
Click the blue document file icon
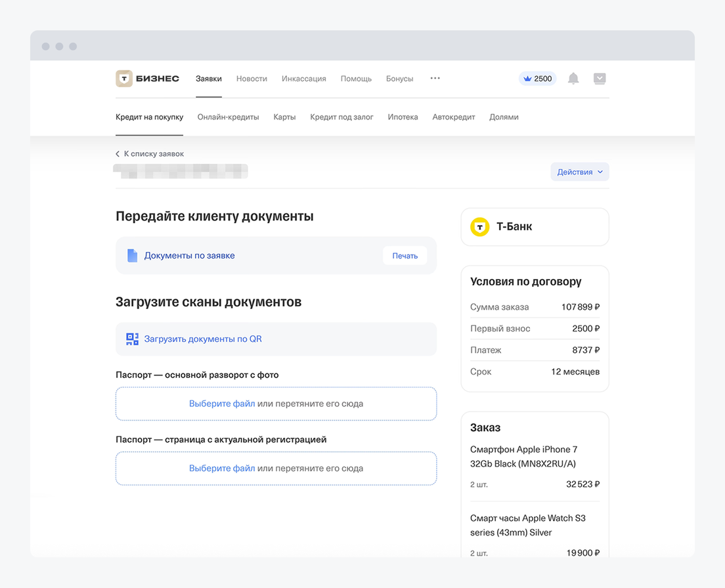click(x=132, y=256)
